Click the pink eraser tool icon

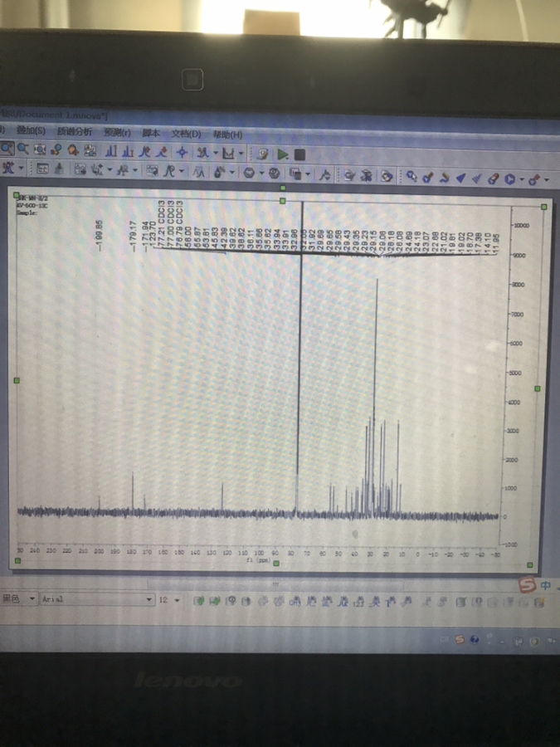(x=494, y=178)
